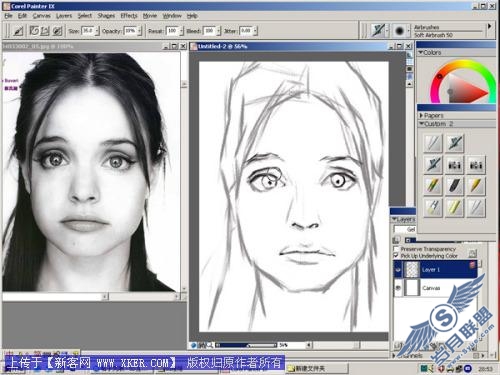The width and height of the screenshot is (500, 375).
Task: Select the Layer 1 row
Action: (x=435, y=270)
